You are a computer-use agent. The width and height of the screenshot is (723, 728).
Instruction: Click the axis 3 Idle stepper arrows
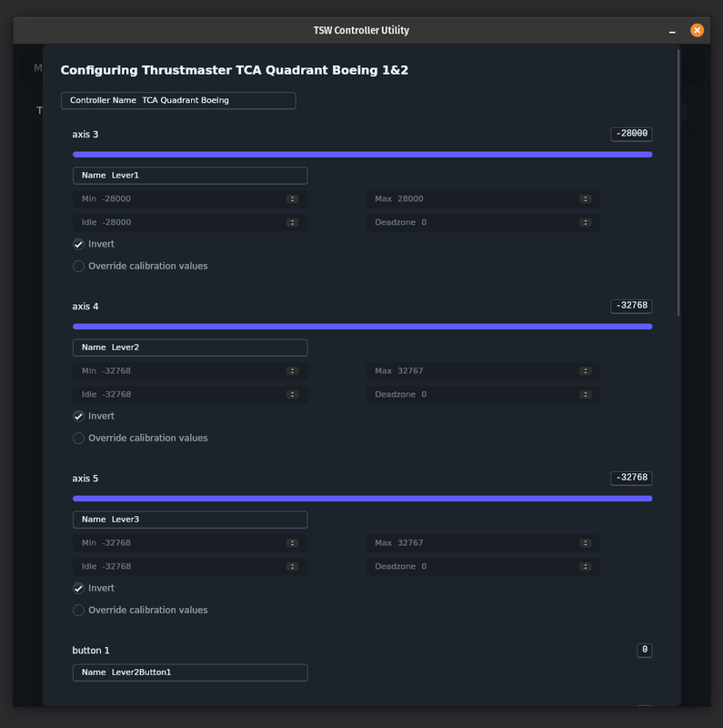point(292,222)
